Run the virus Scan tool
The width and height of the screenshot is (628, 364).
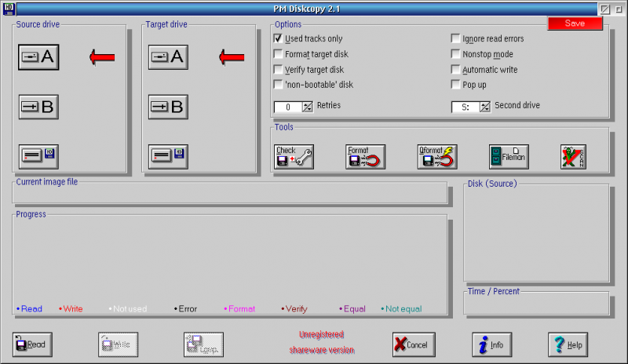pos(573,157)
